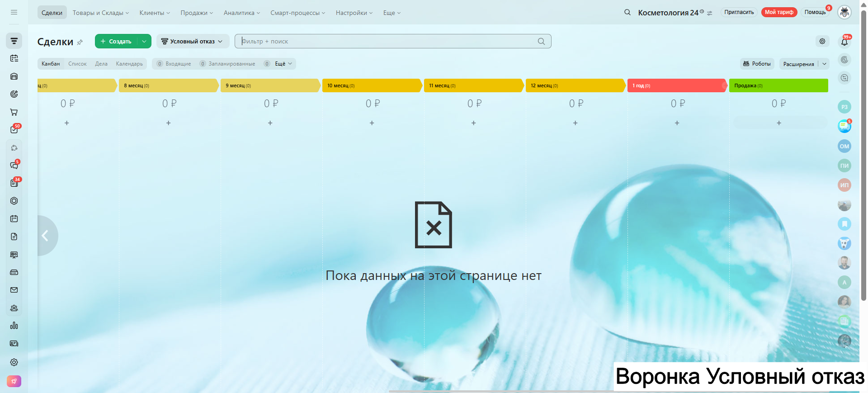Open the tasks checkbox icon with badge 50

(14, 130)
